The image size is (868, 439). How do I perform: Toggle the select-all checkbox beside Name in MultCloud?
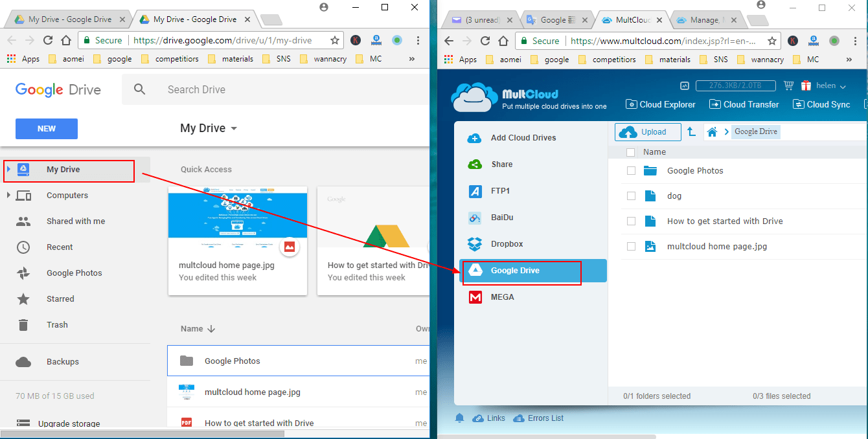[631, 152]
